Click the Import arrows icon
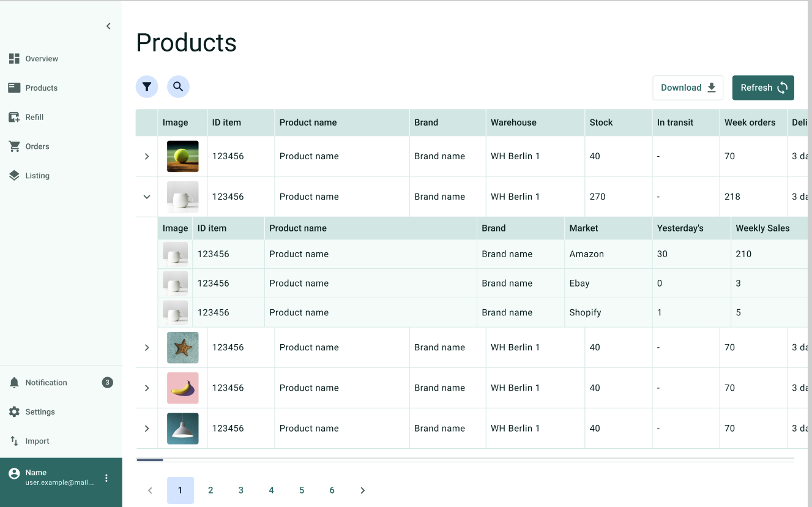The image size is (812, 507). 14,441
